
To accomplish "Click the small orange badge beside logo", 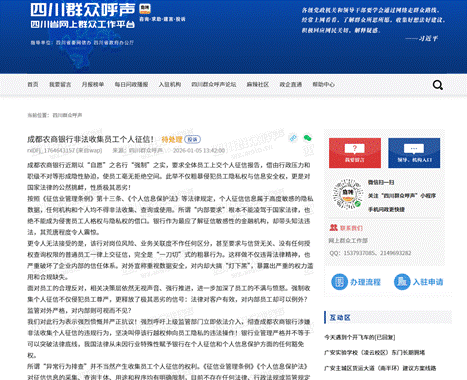I will tap(145, 9).
